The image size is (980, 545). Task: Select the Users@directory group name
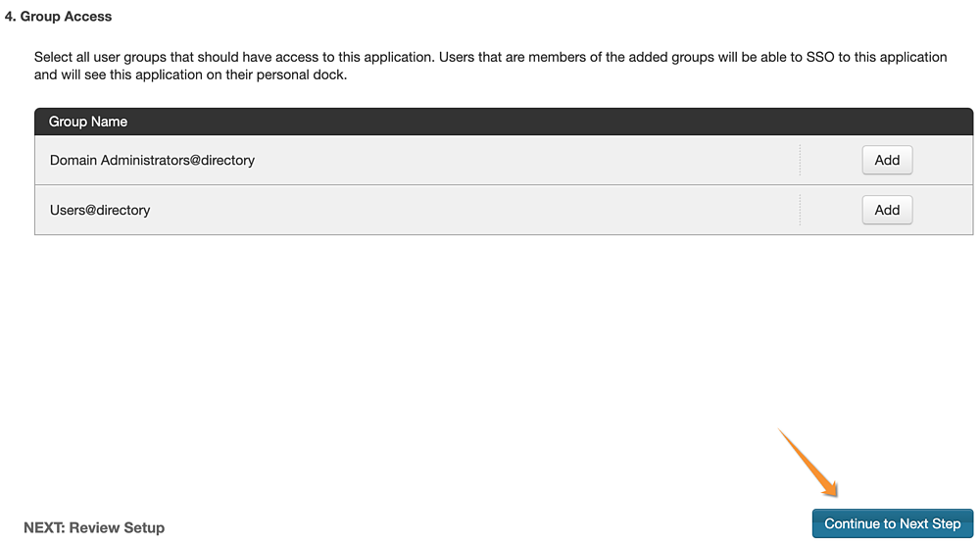(100, 210)
